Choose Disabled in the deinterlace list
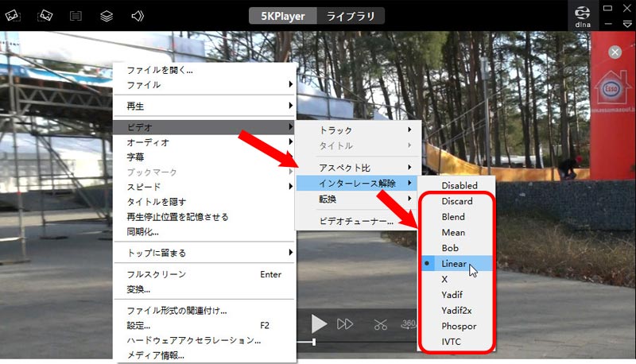The image size is (636, 364). (460, 186)
